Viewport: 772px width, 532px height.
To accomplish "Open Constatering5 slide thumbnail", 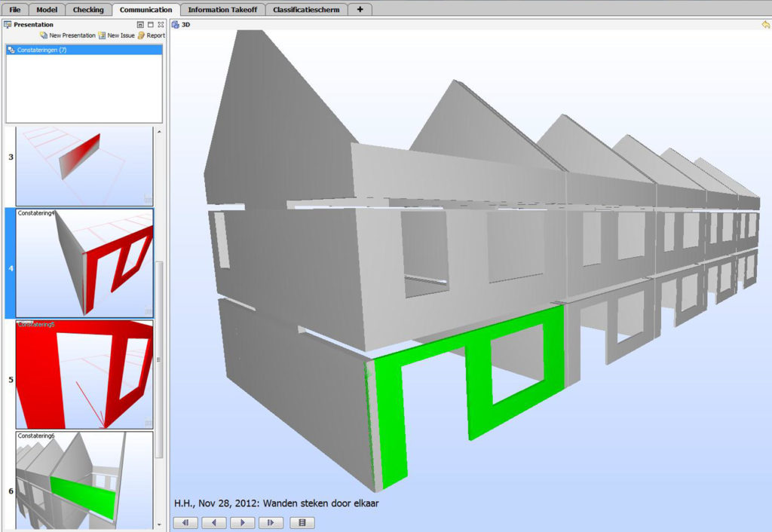I will (84, 375).
